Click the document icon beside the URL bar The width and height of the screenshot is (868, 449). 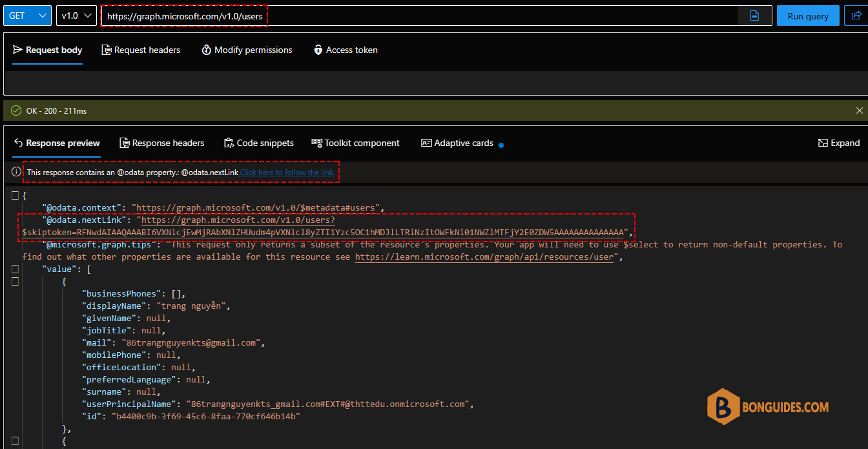point(754,16)
